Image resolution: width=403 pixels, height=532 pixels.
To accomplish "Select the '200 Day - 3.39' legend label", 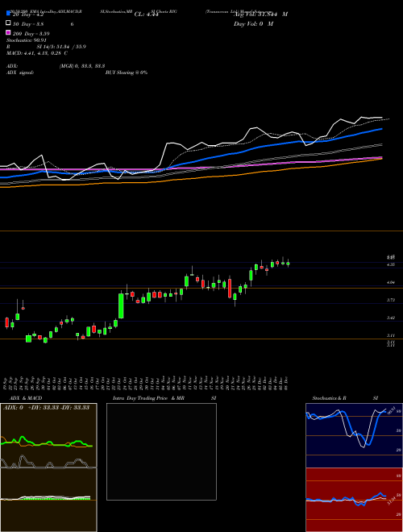I will tap(31, 34).
